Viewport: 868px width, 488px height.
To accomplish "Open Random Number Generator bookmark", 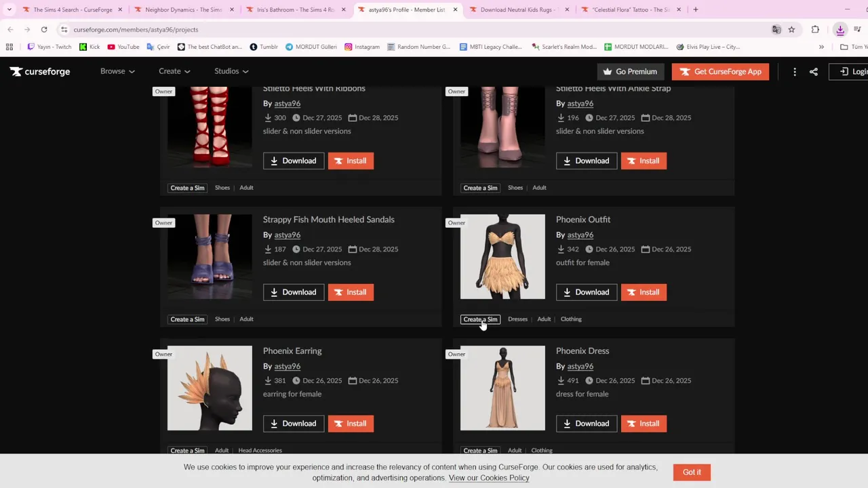I will point(418,47).
